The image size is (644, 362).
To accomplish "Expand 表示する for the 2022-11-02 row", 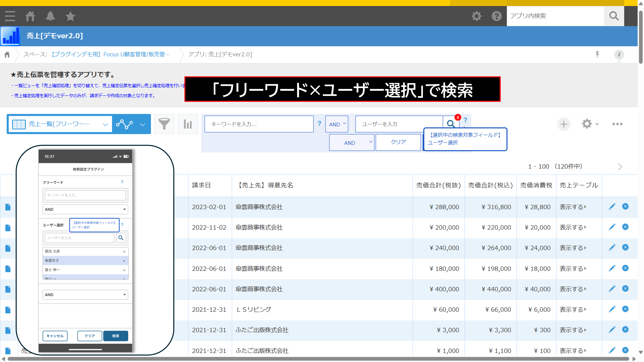I will coord(573,228).
